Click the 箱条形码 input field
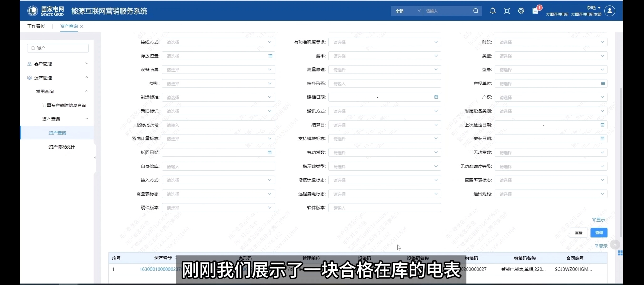Screen dimensions: 644x285 tap(384, 83)
